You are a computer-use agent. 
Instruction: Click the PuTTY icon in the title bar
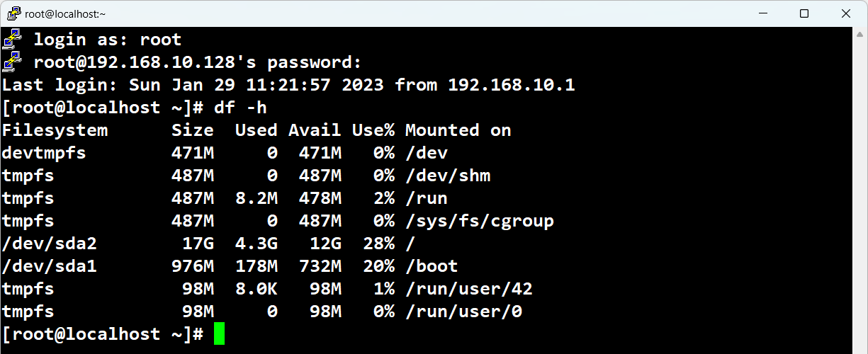pos(13,13)
